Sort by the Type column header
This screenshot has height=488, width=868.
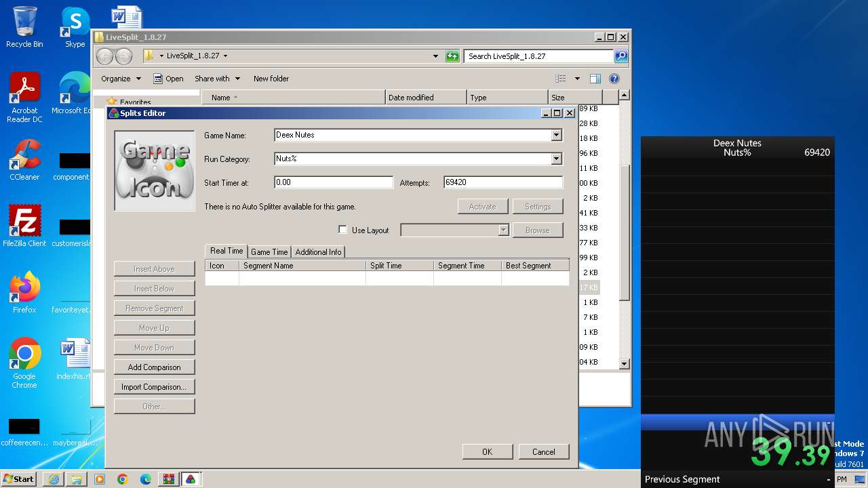507,98
